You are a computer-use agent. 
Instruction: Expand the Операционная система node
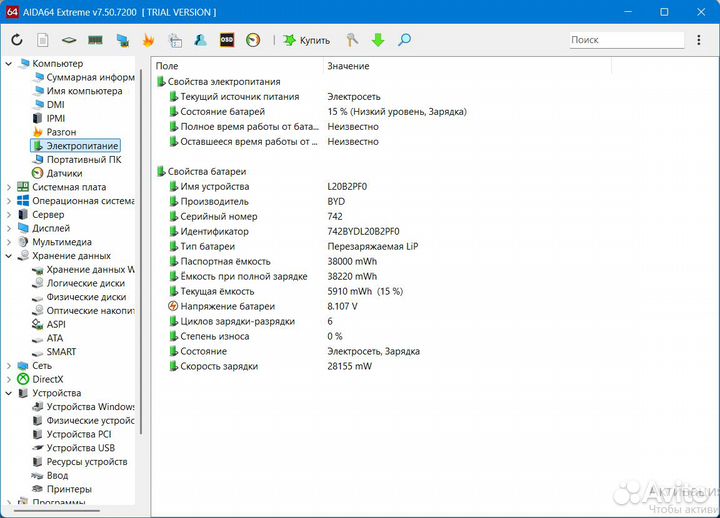click(x=9, y=201)
